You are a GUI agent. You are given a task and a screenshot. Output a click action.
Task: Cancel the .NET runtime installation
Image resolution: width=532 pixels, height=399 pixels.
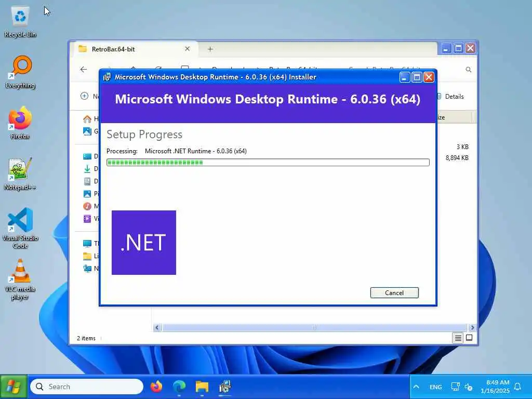click(394, 293)
